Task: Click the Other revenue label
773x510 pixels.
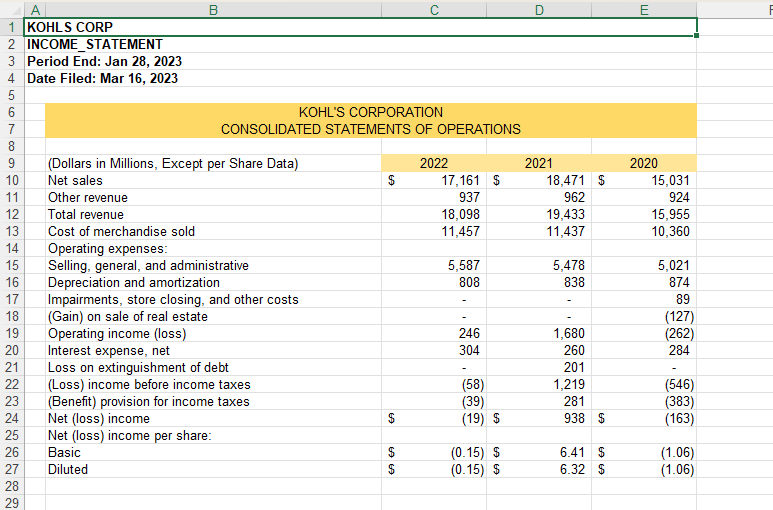Action: pos(88,198)
